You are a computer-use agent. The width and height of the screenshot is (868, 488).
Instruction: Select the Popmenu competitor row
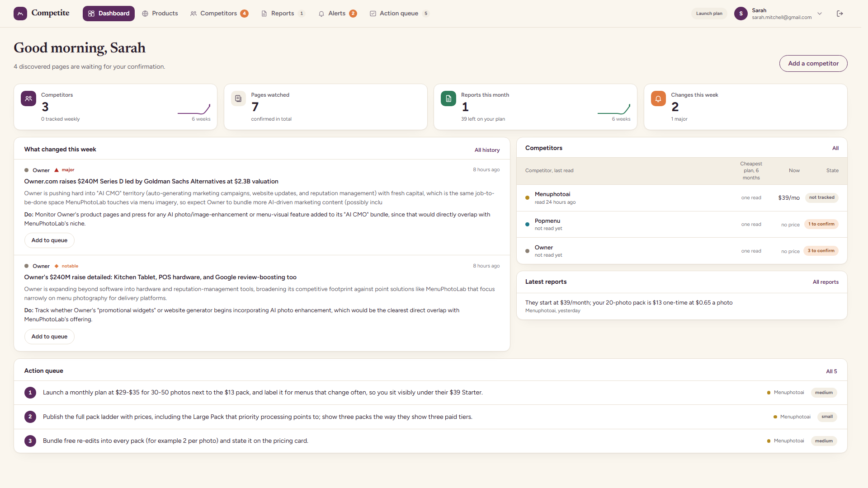pos(682,225)
